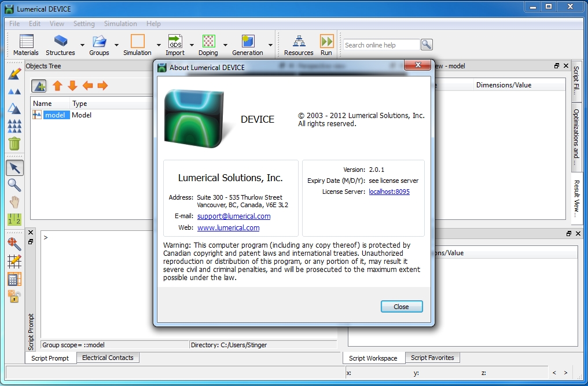Click the ruler measure tool icon

[14, 219]
